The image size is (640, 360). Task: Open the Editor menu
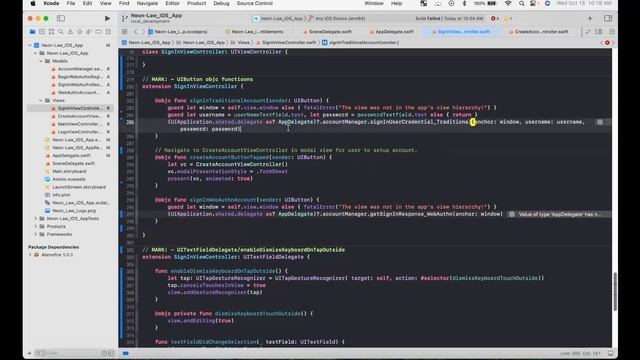(172, 3)
